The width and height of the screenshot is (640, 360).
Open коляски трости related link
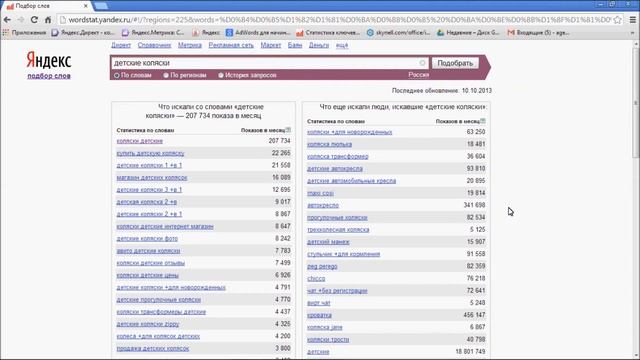coord(328,340)
